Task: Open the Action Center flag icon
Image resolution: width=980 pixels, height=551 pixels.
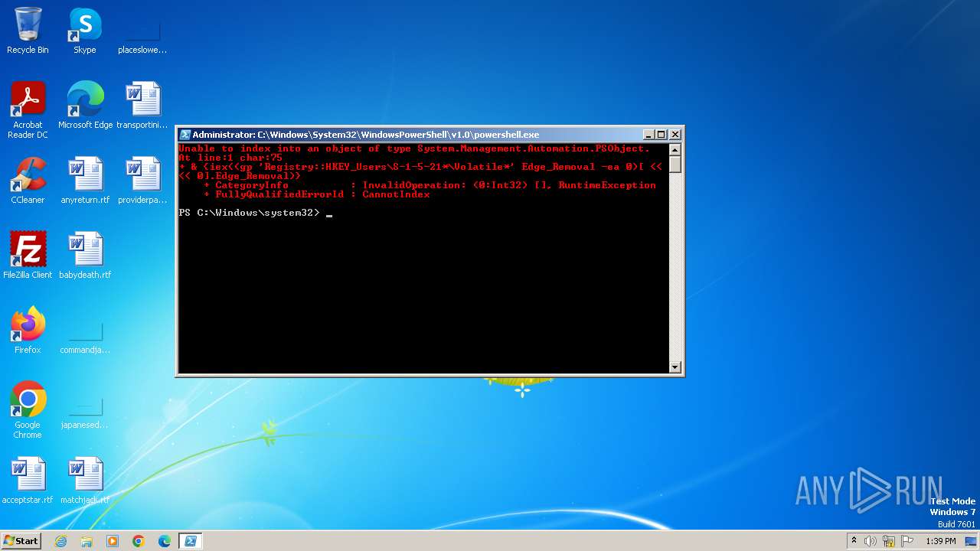Action: coord(907,541)
